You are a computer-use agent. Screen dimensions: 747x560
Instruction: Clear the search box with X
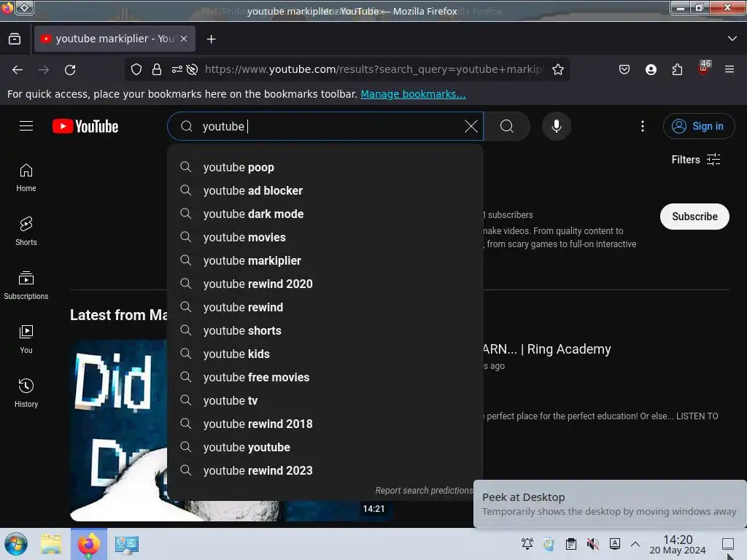[471, 126]
